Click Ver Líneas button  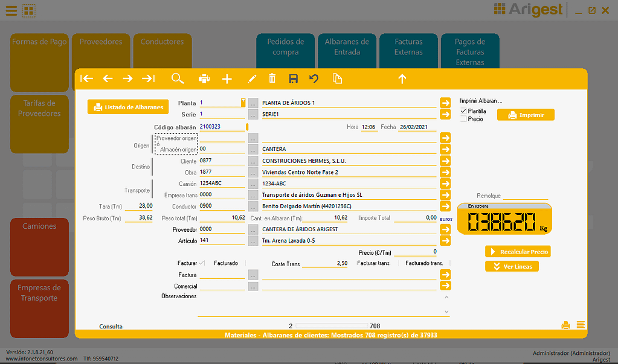[512, 266]
